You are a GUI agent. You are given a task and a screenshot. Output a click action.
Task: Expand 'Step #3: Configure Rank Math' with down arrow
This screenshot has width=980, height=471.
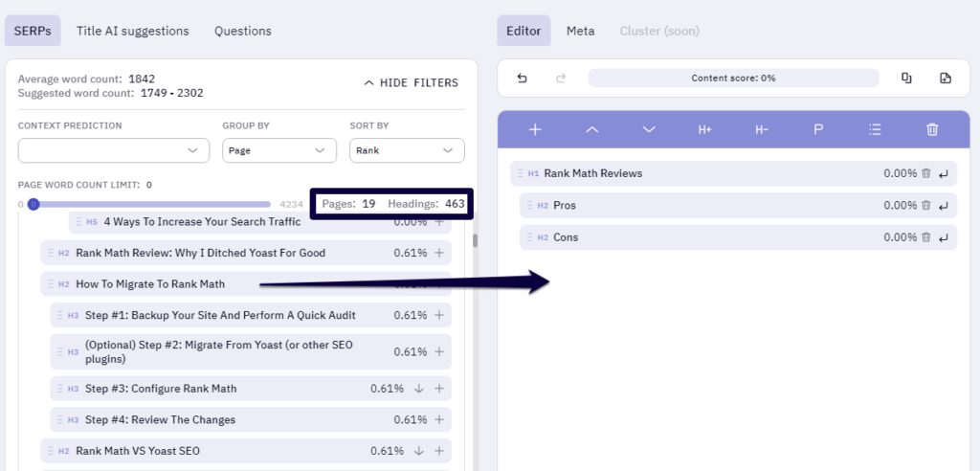[x=419, y=389]
